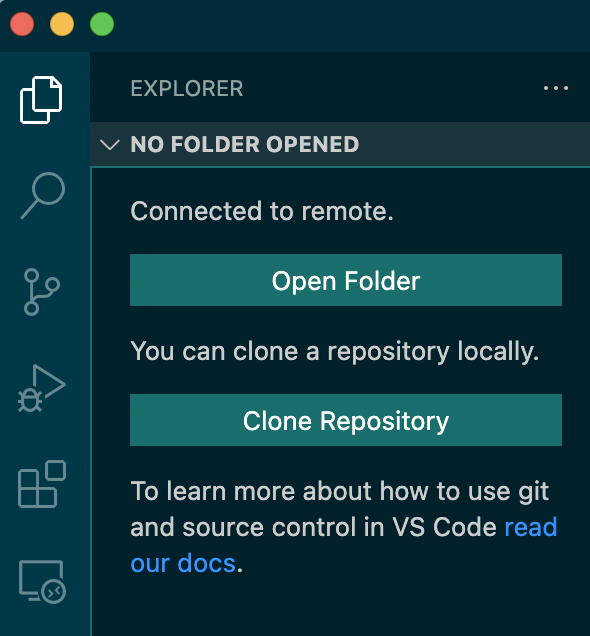This screenshot has height=636, width=590.
Task: Open Explorer more actions ellipsis menu
Action: [556, 88]
